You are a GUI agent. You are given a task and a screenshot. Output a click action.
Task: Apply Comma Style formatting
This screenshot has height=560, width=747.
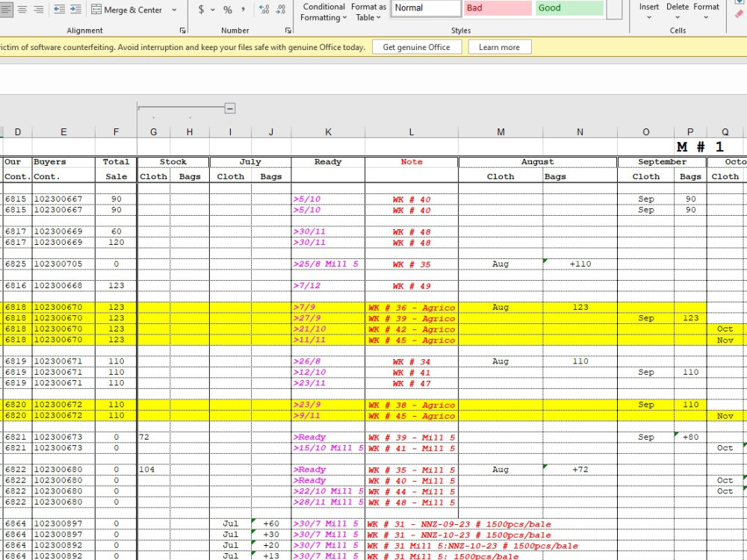243,10
